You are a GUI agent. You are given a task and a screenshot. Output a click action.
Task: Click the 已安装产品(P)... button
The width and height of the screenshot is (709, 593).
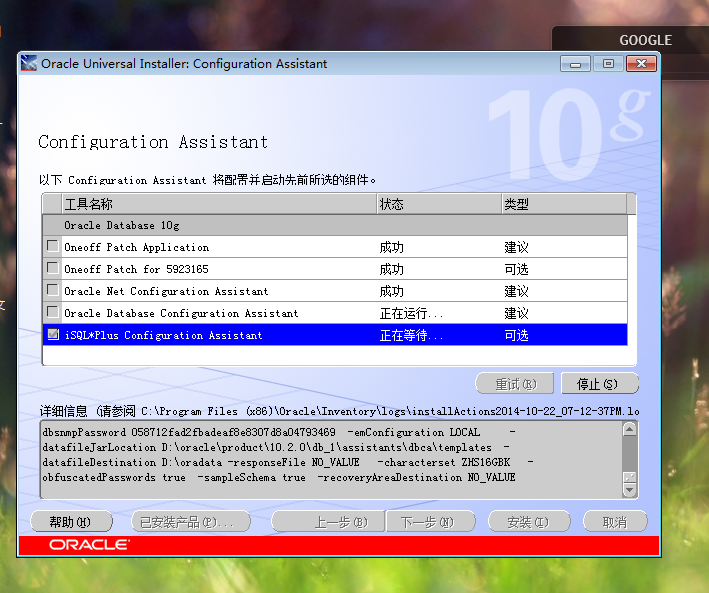tap(191, 522)
